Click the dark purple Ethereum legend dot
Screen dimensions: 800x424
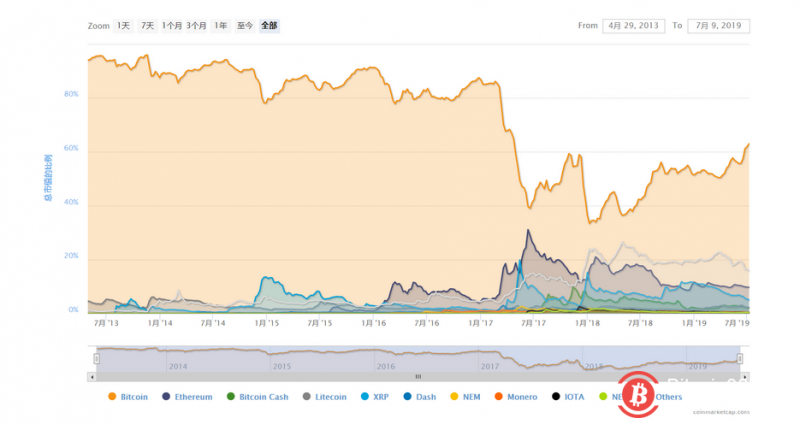tap(166, 396)
